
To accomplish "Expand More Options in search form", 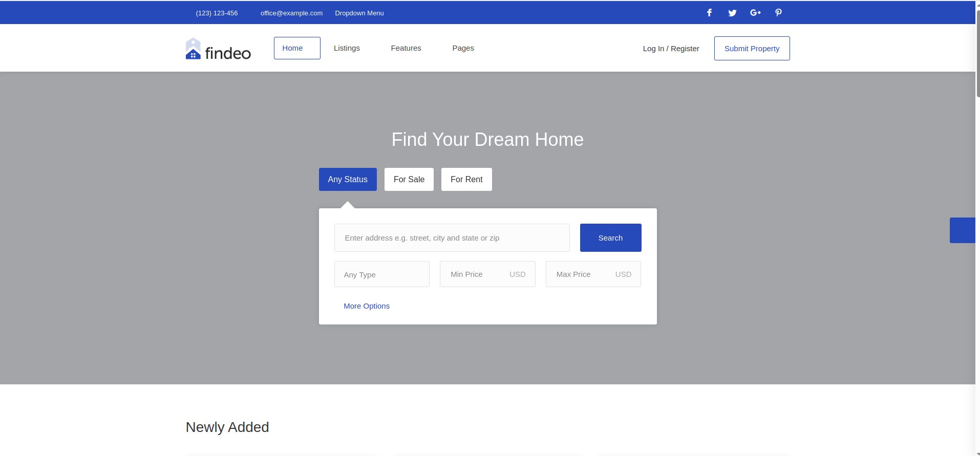I will [367, 306].
